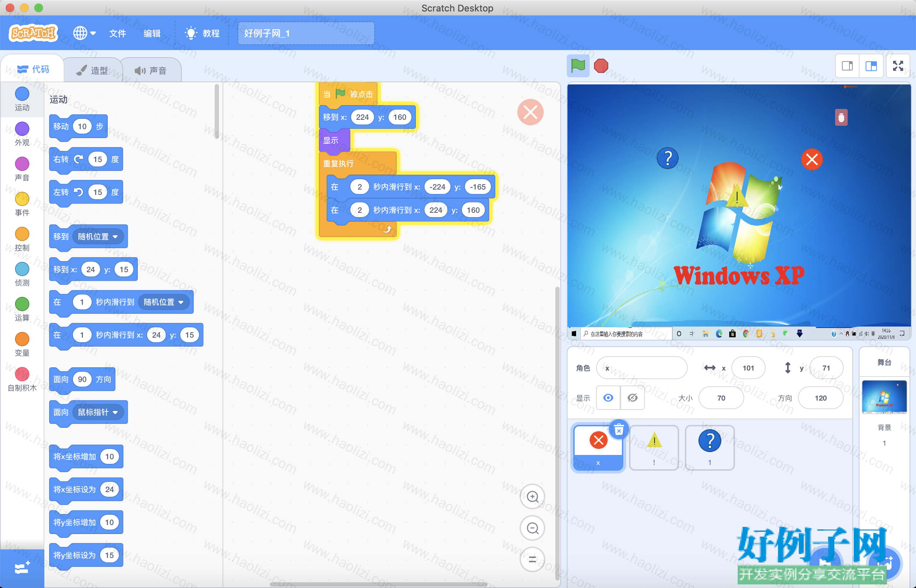Image resolution: width=916 pixels, height=588 pixels.
Task: Click the 重复执行 forever block
Action: coord(338,164)
